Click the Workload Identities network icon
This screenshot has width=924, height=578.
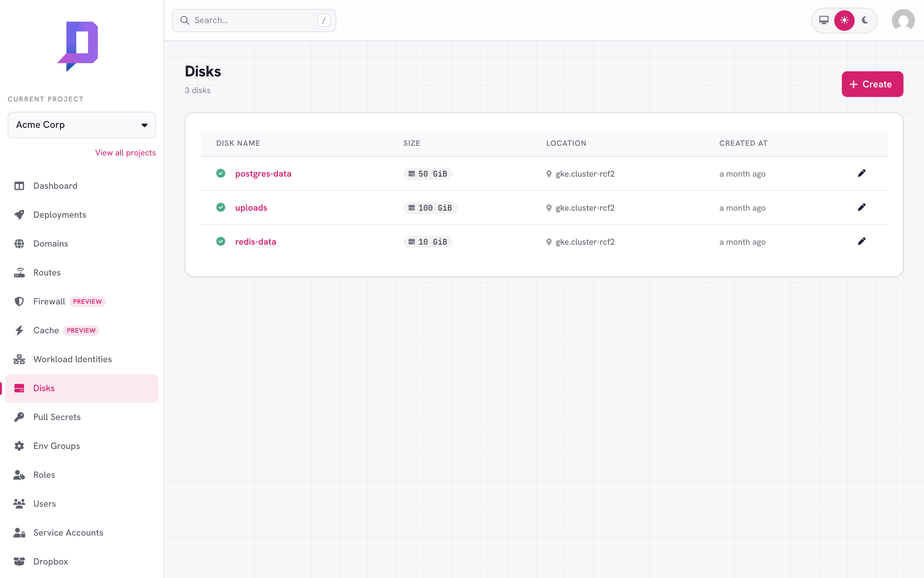click(x=19, y=359)
